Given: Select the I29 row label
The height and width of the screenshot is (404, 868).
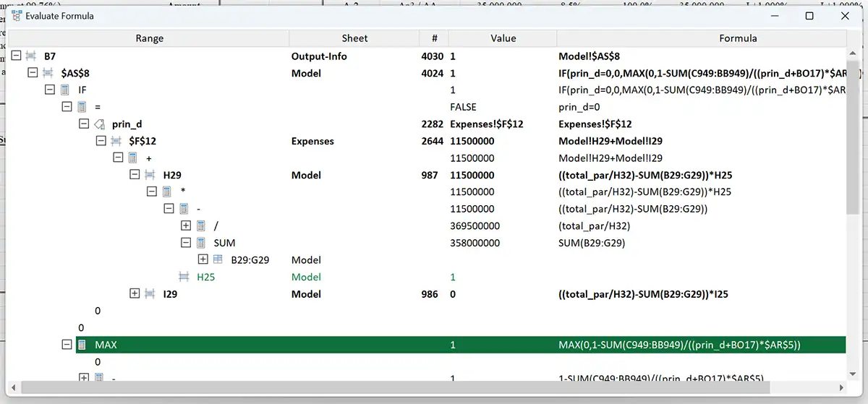Looking at the screenshot, I should (171, 293).
